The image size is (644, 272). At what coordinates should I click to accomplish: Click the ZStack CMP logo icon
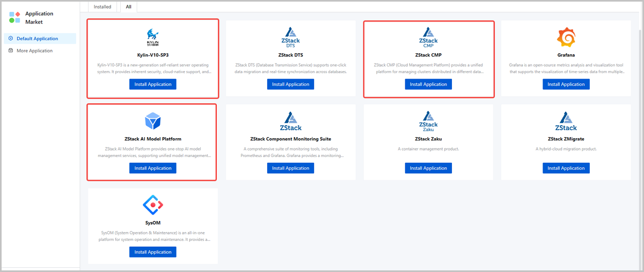[428, 38]
